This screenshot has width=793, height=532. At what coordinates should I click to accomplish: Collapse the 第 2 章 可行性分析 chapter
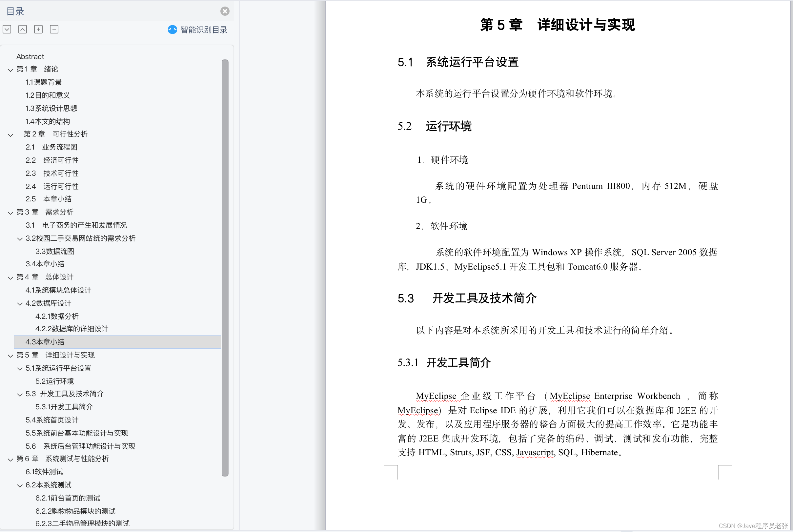click(x=10, y=135)
